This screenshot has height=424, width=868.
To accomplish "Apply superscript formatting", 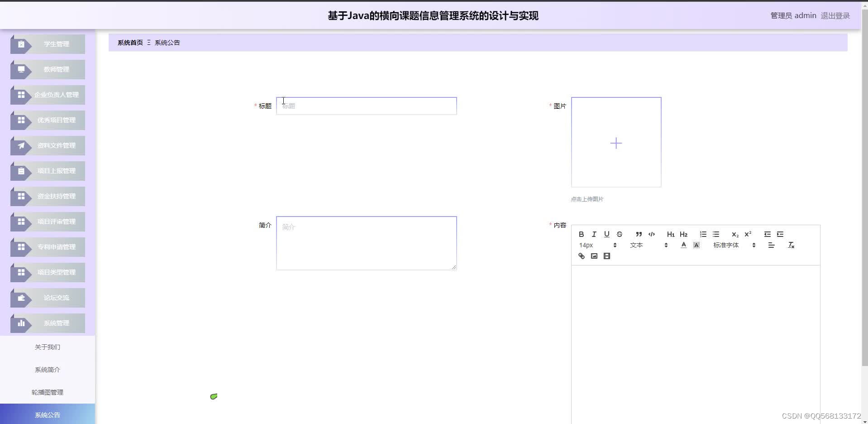I will click(x=748, y=234).
